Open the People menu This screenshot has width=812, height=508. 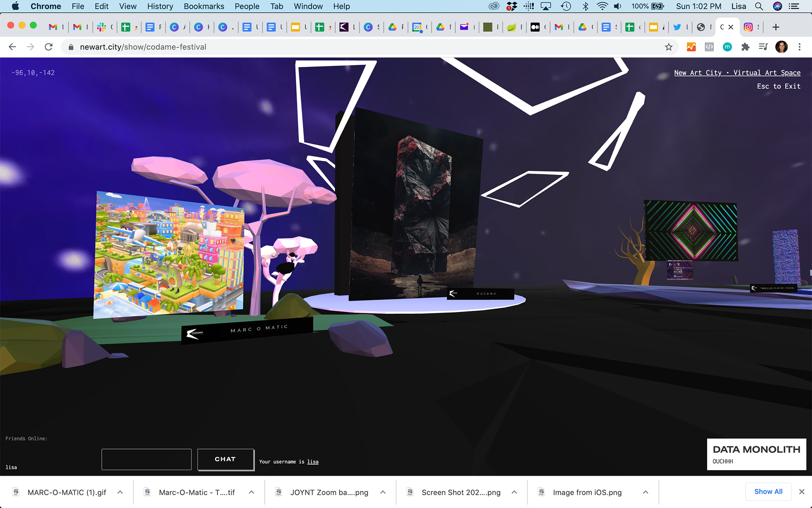pos(247,6)
